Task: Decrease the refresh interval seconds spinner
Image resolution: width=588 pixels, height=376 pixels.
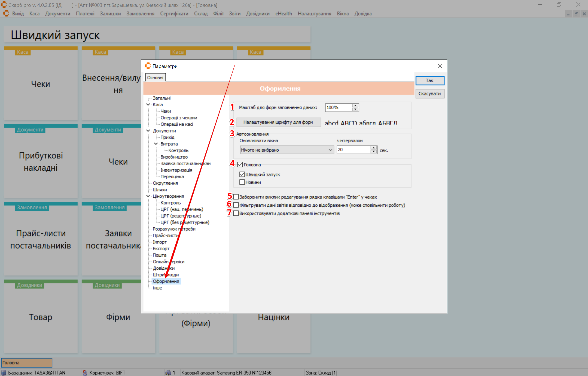Action: point(374,152)
